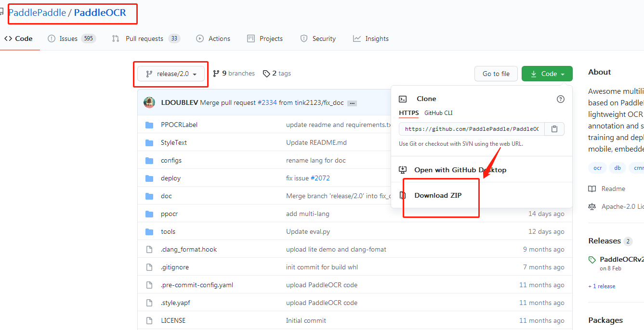Open the .clang_format.hook file

[189, 249]
